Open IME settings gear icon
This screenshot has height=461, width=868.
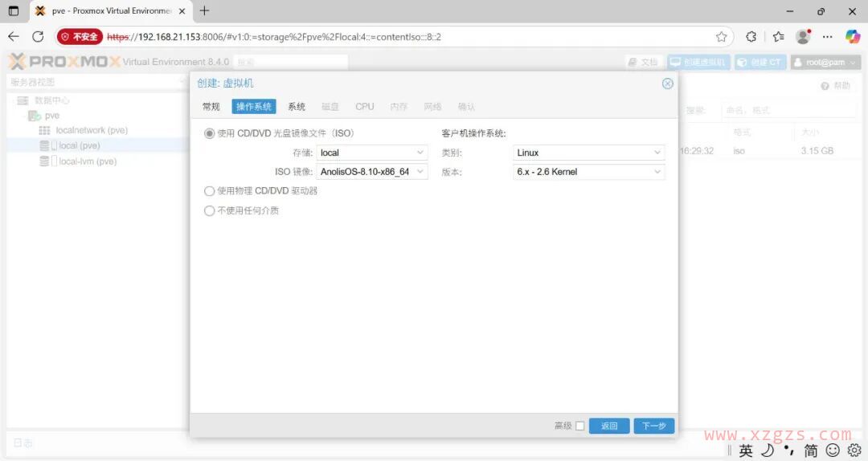coord(854,451)
